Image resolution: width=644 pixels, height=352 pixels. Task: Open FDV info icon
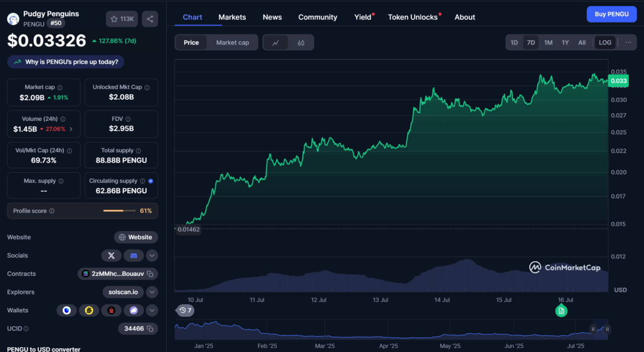tap(128, 119)
